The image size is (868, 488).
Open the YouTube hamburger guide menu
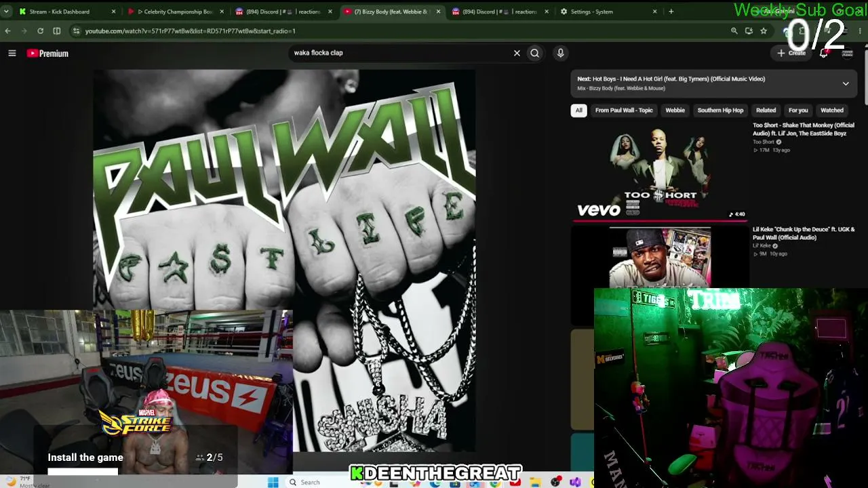[x=12, y=53]
